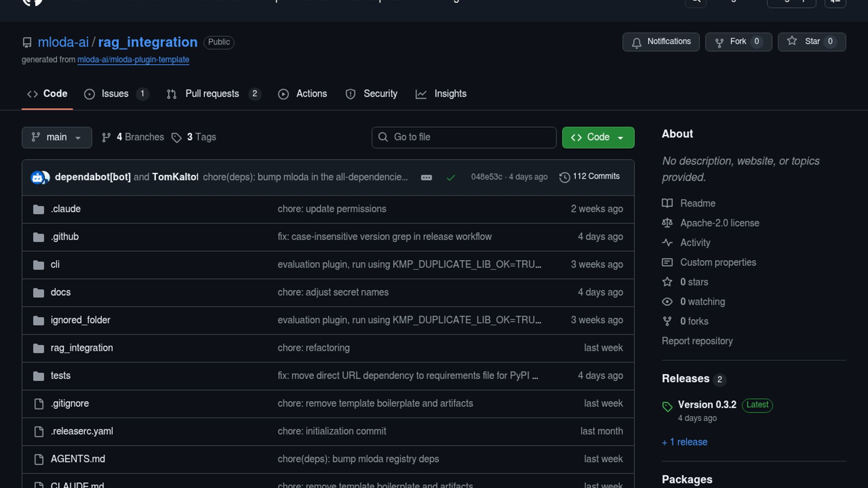
Task: Open the Version 0.3.2 release
Action: pos(707,405)
